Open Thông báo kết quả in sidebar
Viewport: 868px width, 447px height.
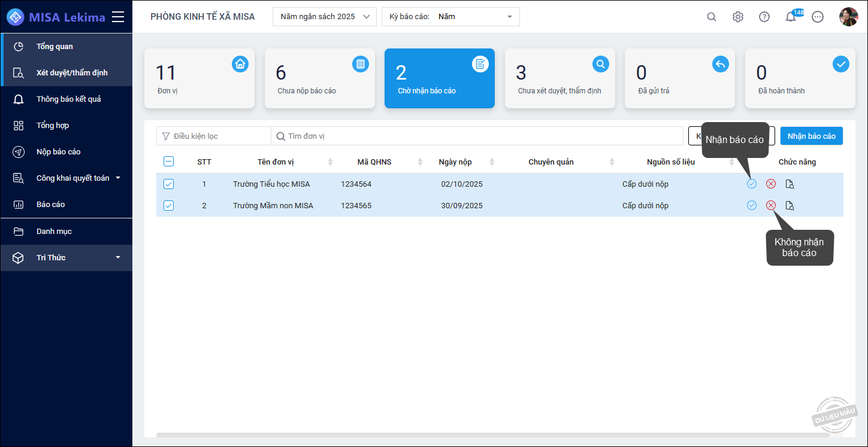coord(68,99)
